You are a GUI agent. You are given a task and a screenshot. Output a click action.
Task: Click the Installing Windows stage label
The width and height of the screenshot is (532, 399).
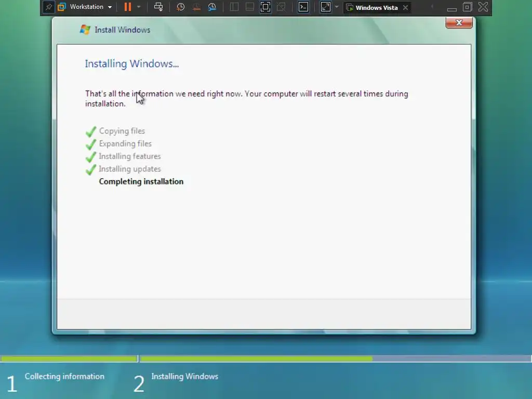[x=184, y=376]
